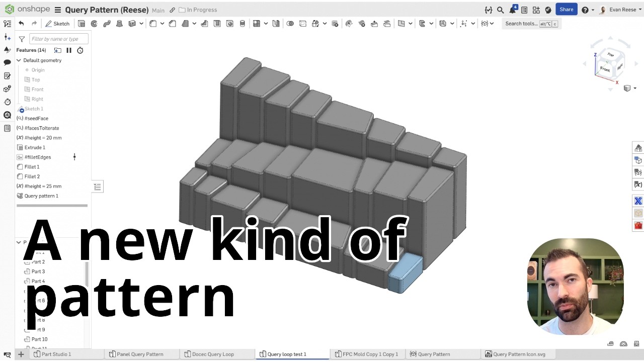This screenshot has height=362, width=644.
Task: Open the Transform tool dropdown arrow
Action: point(324,24)
